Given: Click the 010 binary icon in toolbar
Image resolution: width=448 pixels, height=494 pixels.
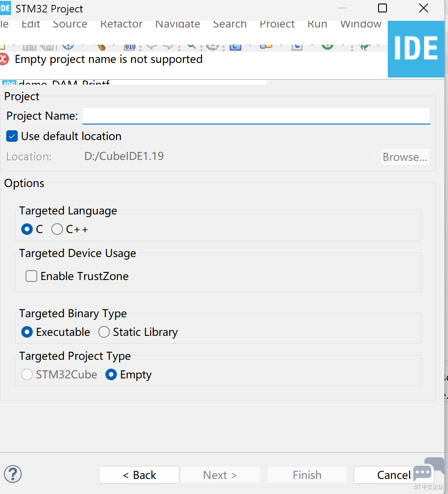Looking at the screenshot, I should click(x=130, y=47).
